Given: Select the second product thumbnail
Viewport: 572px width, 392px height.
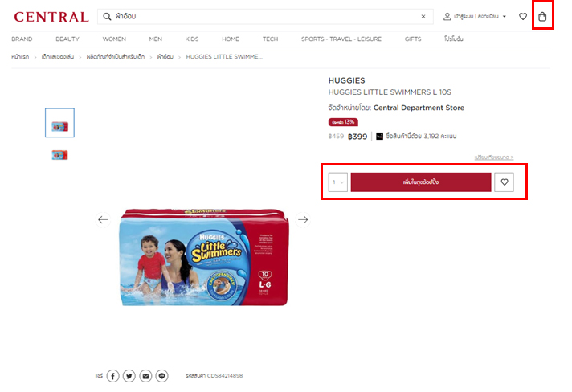Looking at the screenshot, I should [59, 155].
